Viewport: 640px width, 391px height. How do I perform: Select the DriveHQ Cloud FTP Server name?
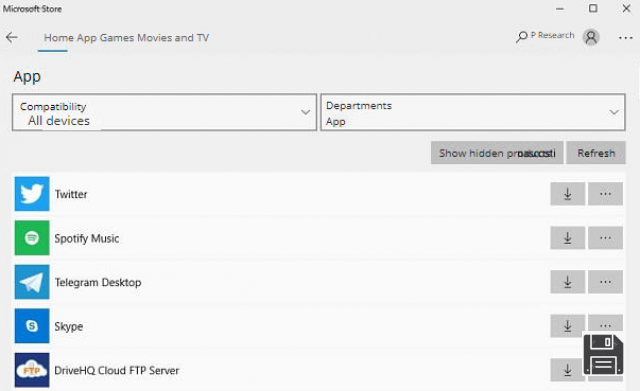117,371
